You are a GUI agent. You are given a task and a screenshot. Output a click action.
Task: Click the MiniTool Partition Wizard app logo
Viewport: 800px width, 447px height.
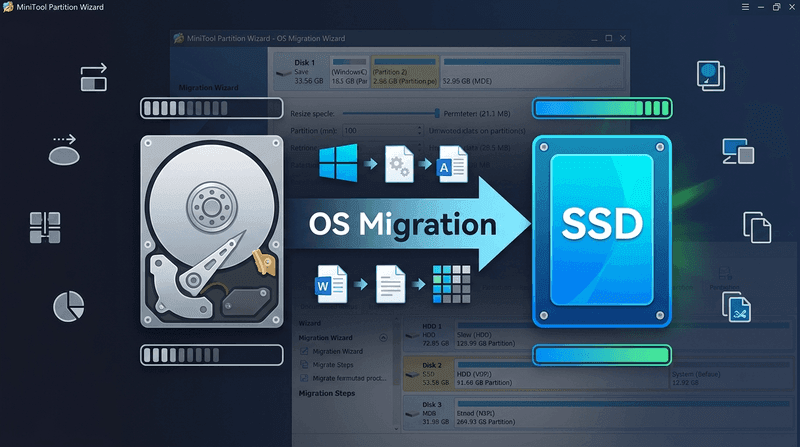tap(8, 7)
